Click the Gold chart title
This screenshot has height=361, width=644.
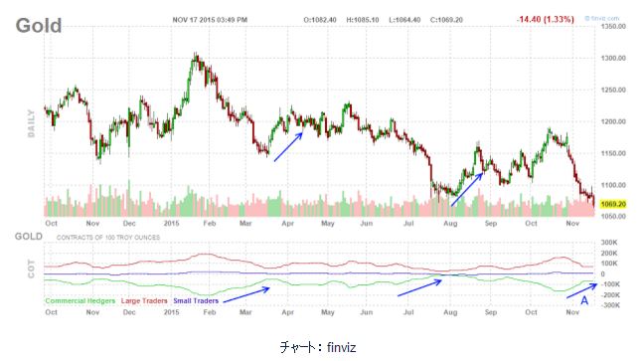pos(39,26)
